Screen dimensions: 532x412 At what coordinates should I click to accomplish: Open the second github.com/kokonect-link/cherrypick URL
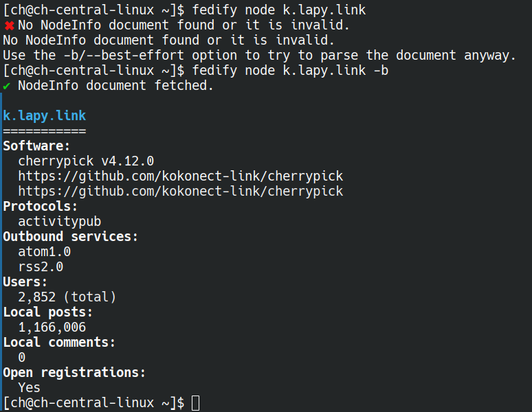point(181,192)
